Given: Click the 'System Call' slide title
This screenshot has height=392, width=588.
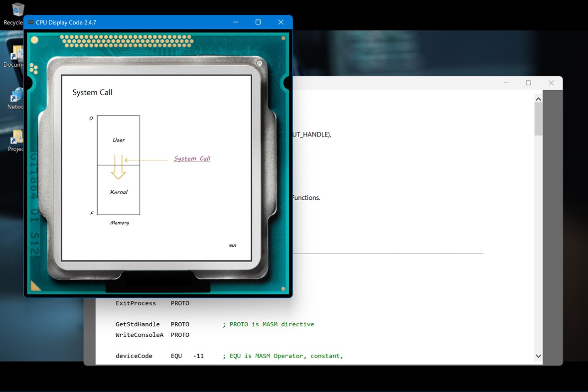Looking at the screenshot, I should (x=92, y=92).
